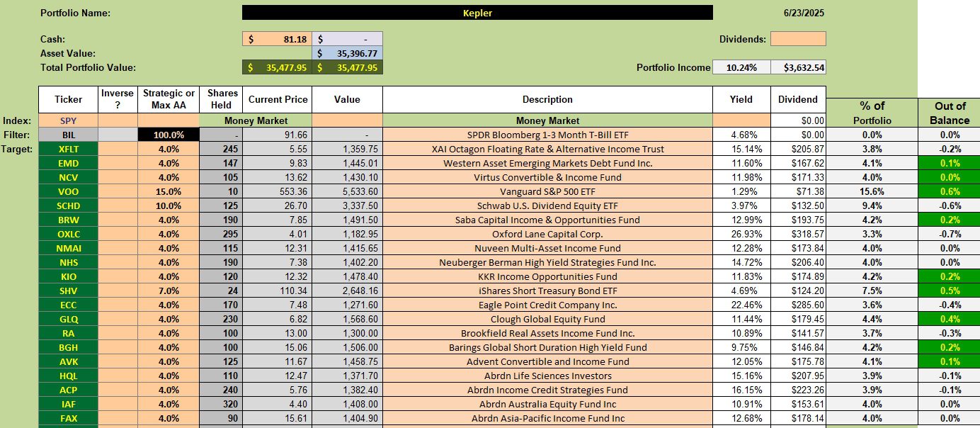The image size is (980, 428).
Task: Click shares held 320 for IAF
Action: [220, 404]
